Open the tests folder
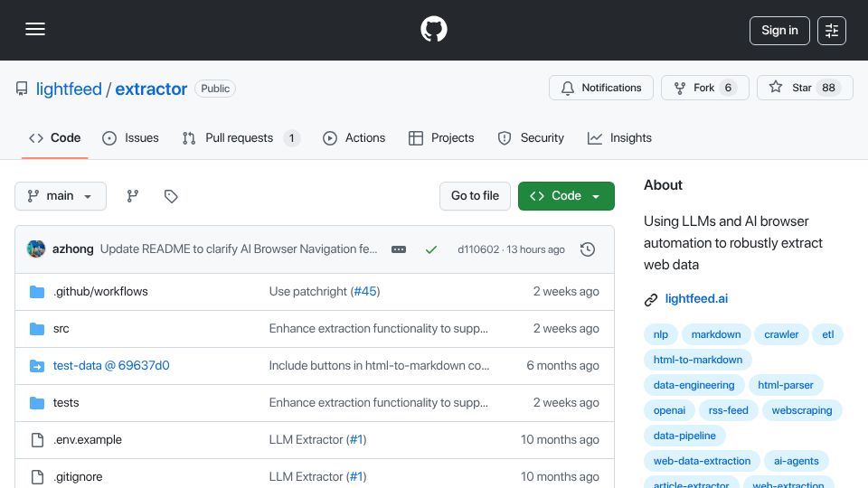The height and width of the screenshot is (488, 868). 66,403
